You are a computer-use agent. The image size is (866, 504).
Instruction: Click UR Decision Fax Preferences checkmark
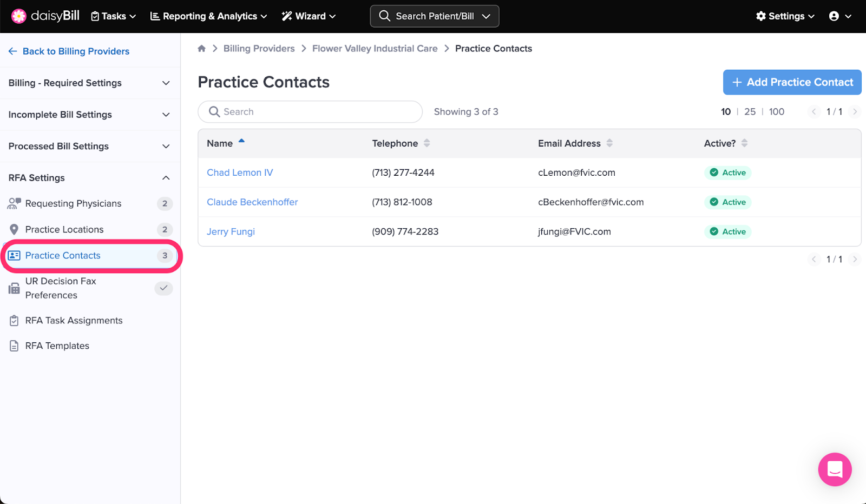[163, 288]
